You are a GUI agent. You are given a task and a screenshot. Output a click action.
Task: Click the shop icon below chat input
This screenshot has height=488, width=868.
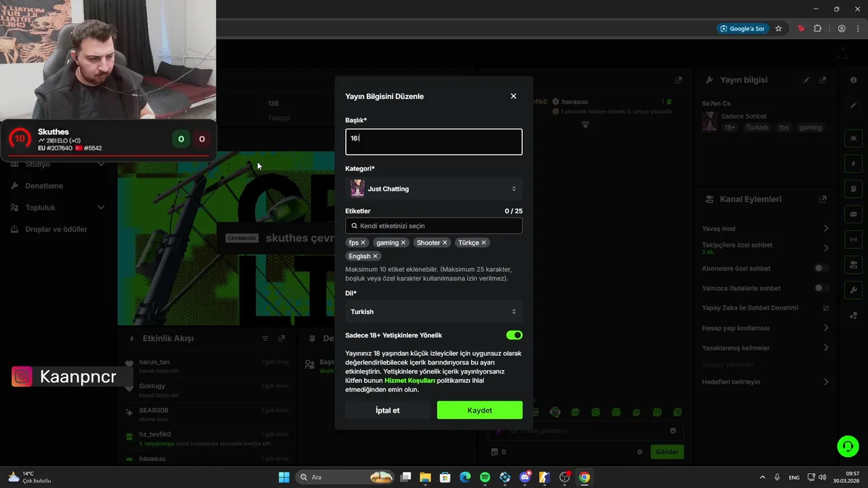pyautogui.click(x=494, y=451)
